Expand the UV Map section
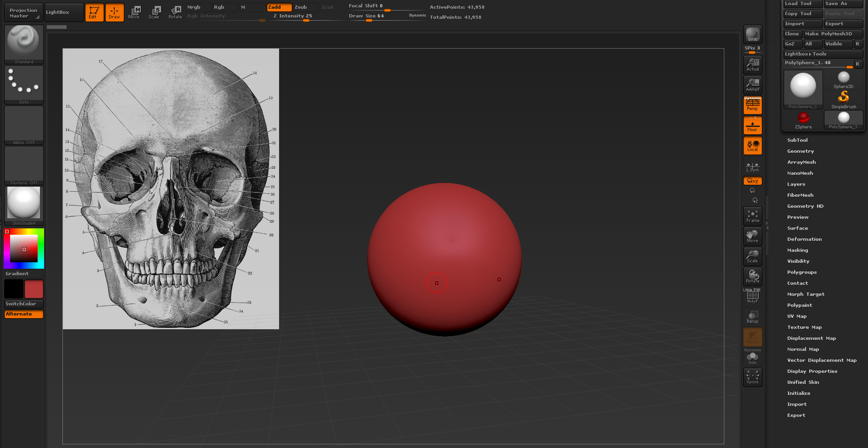 797,316
